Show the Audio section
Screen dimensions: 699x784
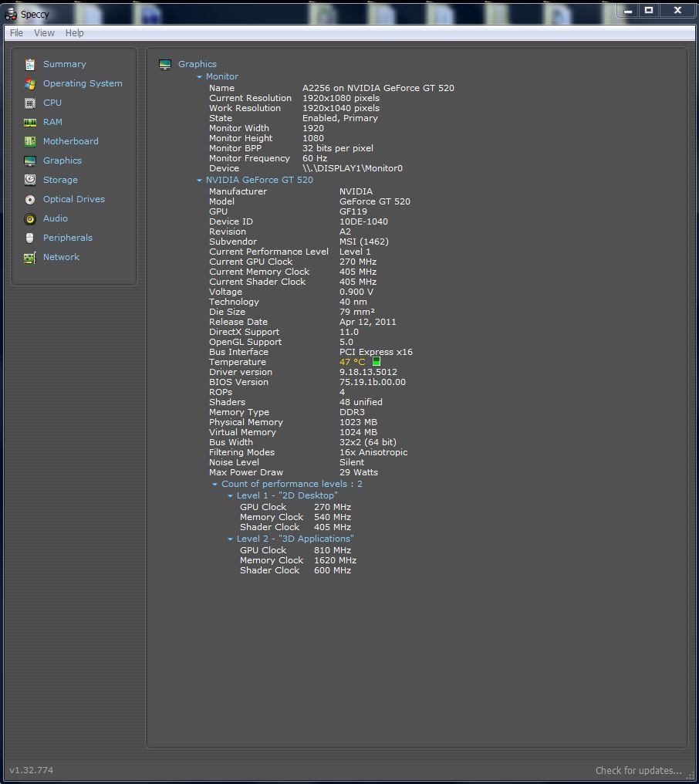(55, 218)
